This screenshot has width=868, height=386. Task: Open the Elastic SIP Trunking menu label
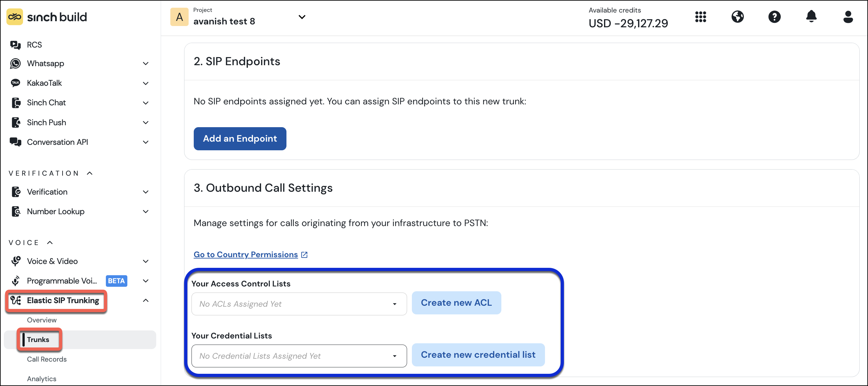pos(63,300)
